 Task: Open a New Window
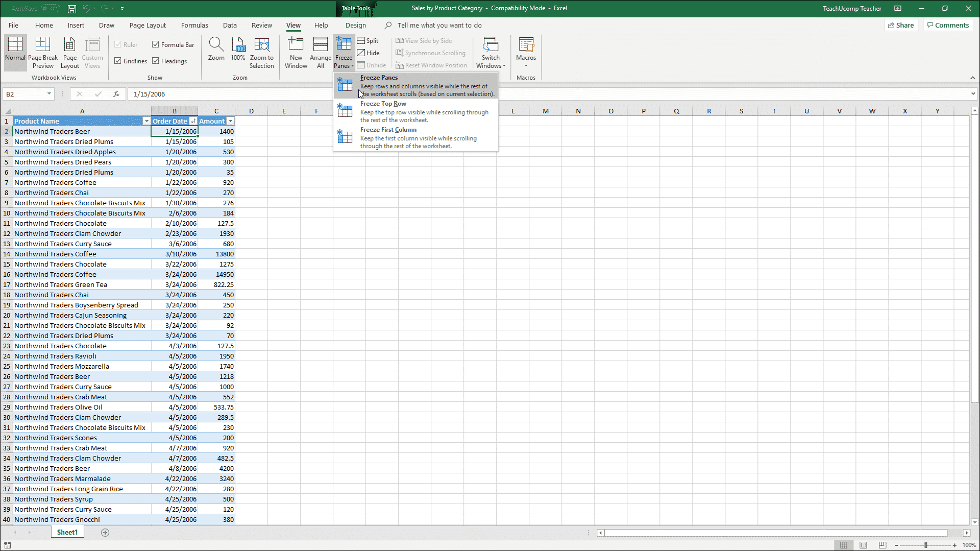pyautogui.click(x=296, y=53)
